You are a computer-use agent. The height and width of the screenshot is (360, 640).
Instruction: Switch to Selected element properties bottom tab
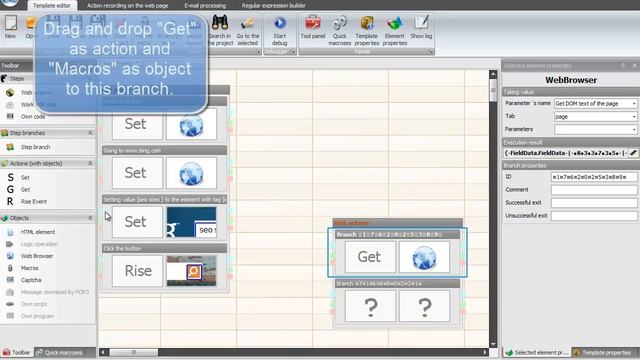point(536,352)
